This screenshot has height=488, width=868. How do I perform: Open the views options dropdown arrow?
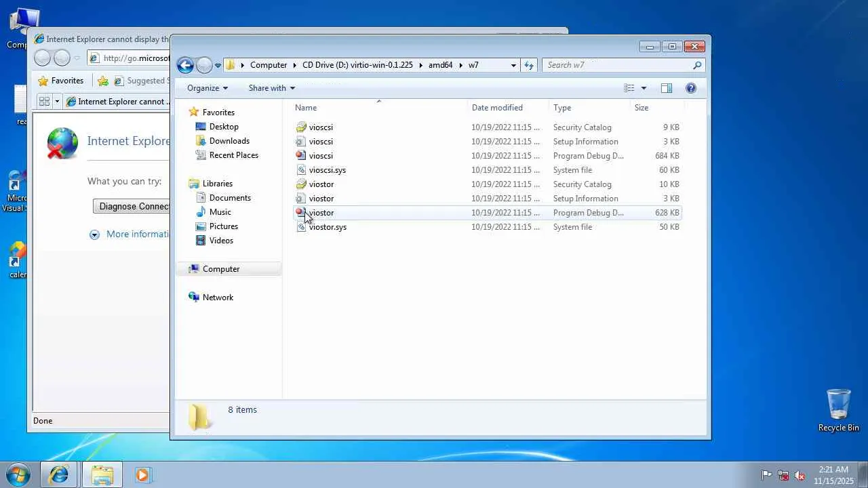pos(644,88)
